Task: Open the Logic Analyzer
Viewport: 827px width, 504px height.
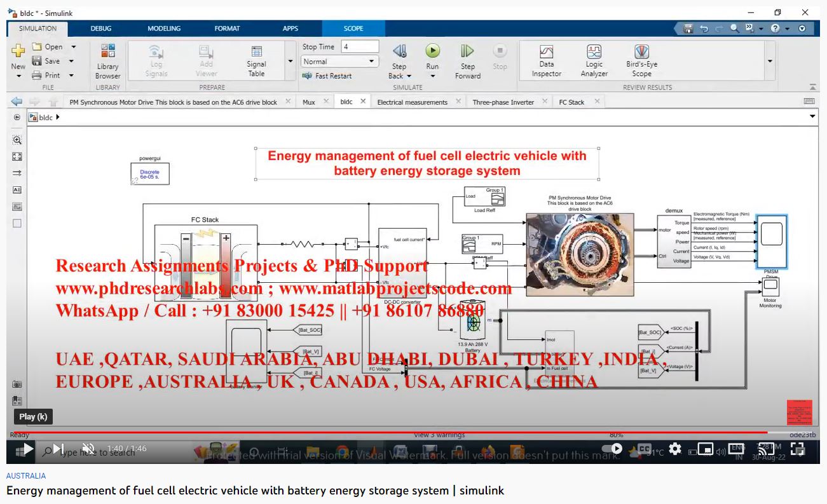Action: point(594,61)
